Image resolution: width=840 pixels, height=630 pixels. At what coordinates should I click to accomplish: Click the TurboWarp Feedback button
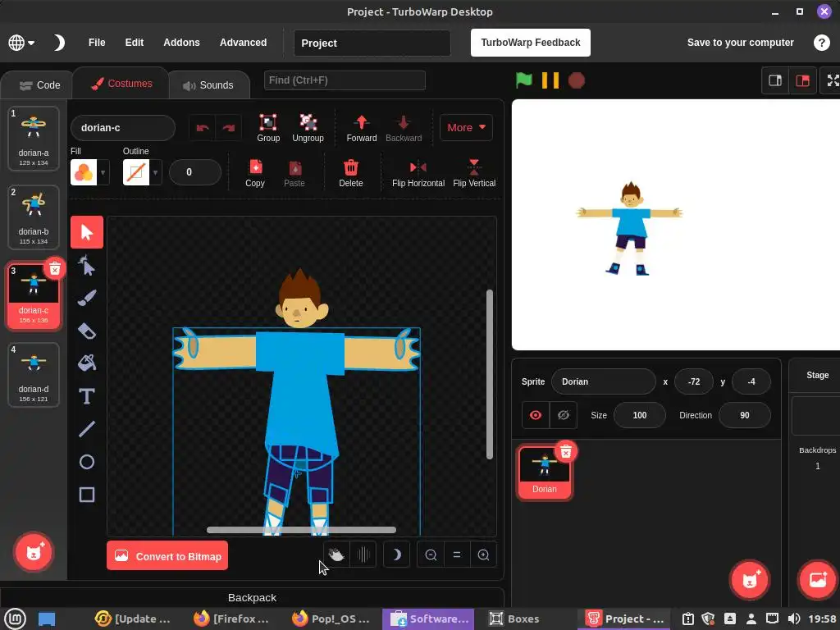[x=531, y=43]
